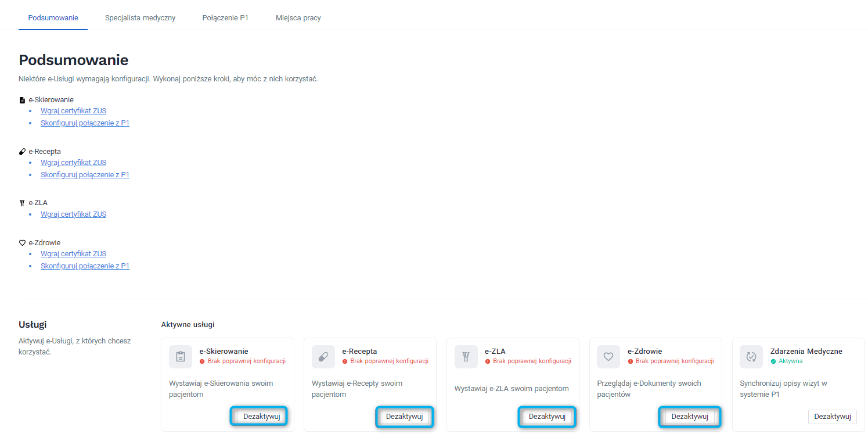This screenshot has height=448, width=868.
Task: Click the pill icon on the e-Recepta card
Action: [x=323, y=356]
